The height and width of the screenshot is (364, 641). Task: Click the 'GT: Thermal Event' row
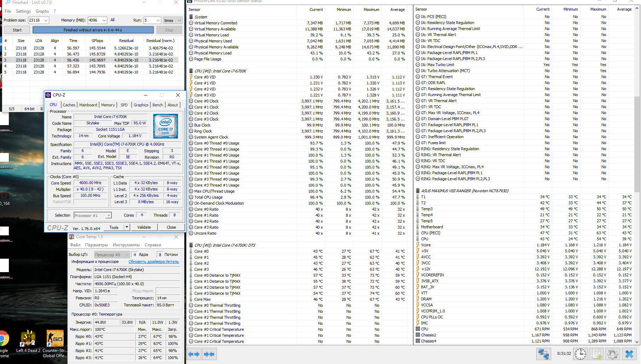pyautogui.click(x=524, y=77)
